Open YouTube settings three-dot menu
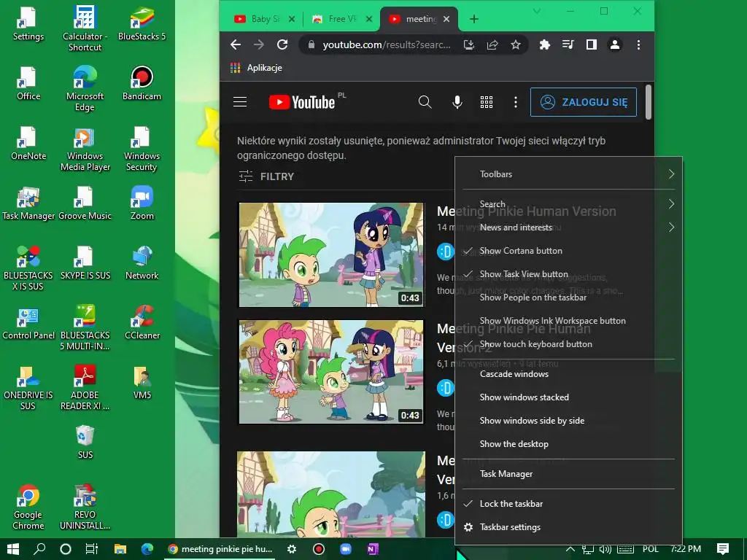Image resolution: width=747 pixels, height=560 pixels. pyautogui.click(x=515, y=102)
